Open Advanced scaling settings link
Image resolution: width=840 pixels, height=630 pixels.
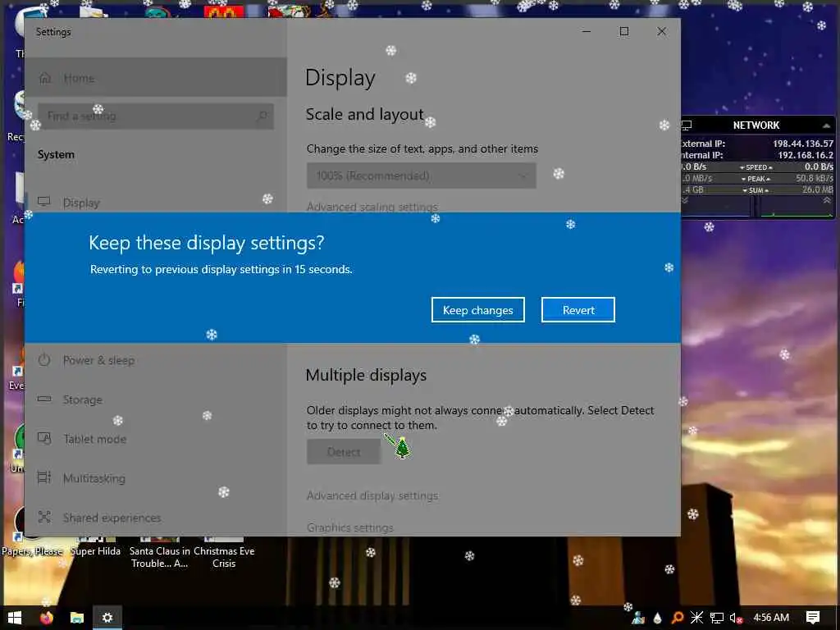tap(372, 207)
